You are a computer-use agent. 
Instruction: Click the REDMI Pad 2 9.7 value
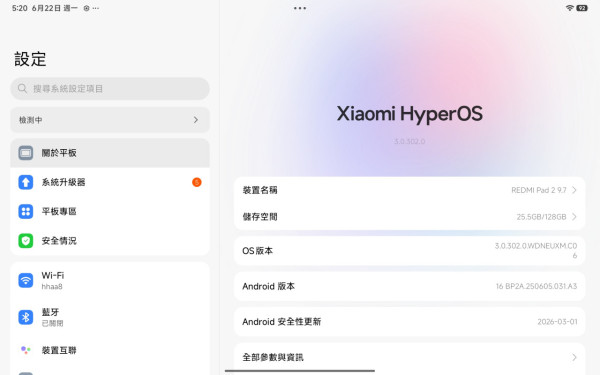[538, 190]
